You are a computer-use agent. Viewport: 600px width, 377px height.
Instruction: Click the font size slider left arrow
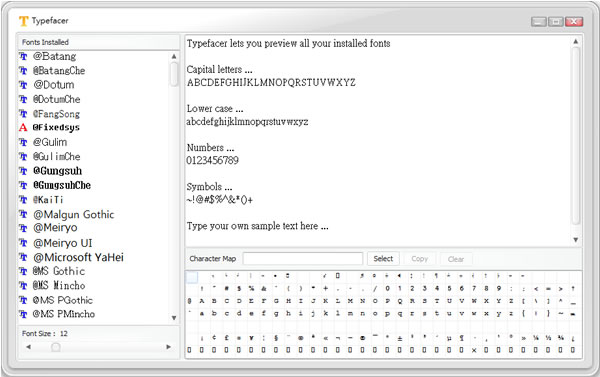(28, 347)
